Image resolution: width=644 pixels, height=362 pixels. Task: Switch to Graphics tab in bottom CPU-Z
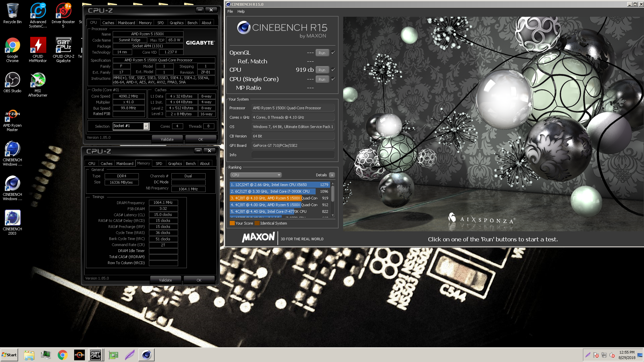[175, 164]
